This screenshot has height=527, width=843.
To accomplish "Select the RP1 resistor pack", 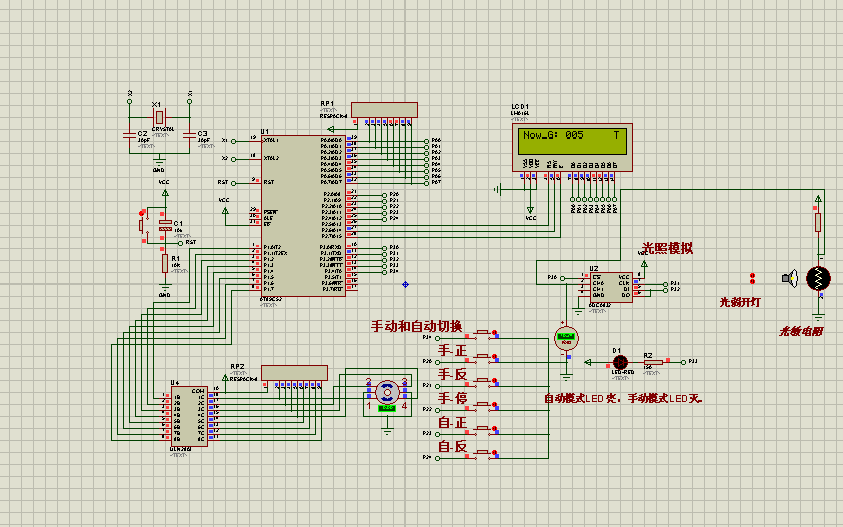I will click(384, 110).
